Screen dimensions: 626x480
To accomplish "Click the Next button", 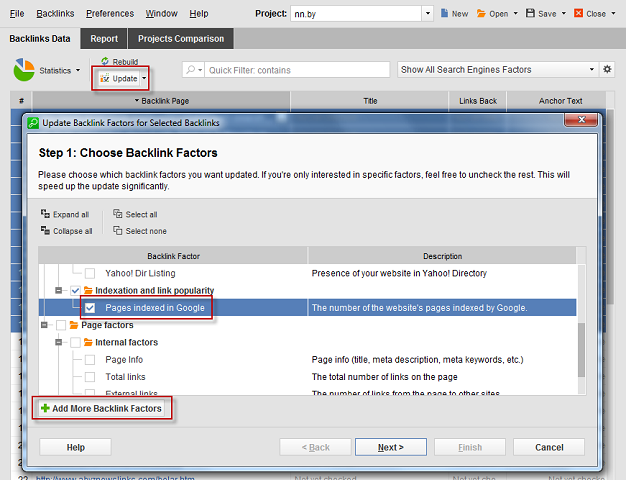I will coord(391,447).
